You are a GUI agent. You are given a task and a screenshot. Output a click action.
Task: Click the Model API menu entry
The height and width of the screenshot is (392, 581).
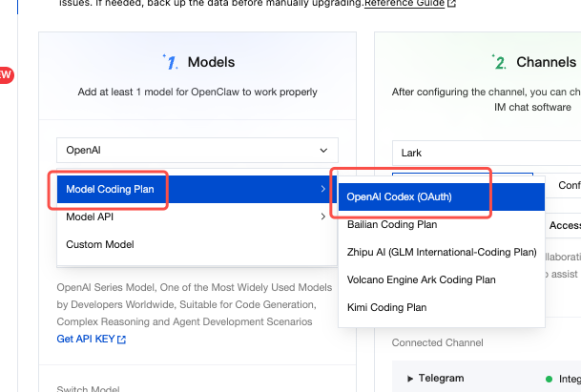pyautogui.click(x=91, y=217)
